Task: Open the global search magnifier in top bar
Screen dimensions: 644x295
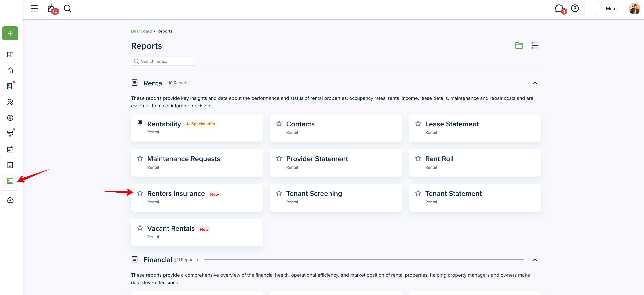Action: [68, 9]
